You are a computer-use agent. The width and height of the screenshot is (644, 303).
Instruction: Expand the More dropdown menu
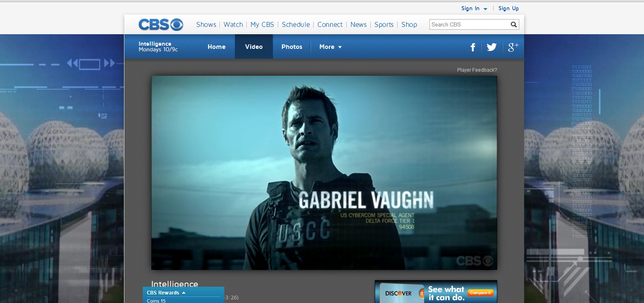point(331,47)
